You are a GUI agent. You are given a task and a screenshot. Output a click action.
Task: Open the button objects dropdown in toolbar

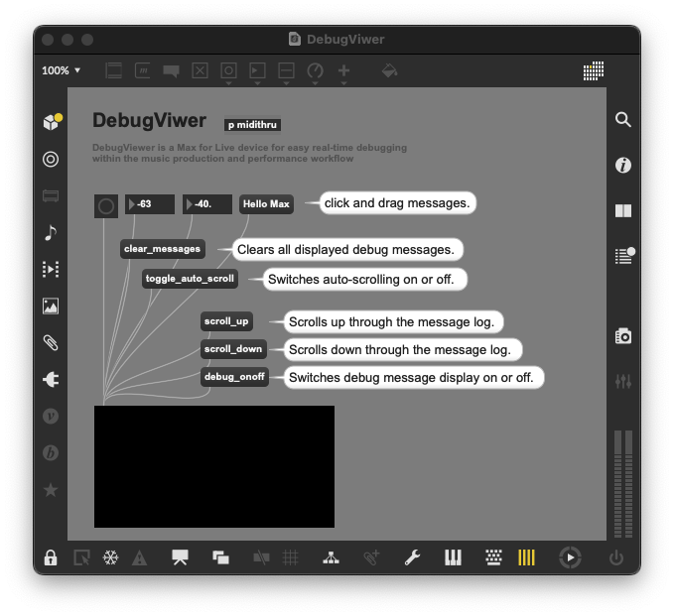(228, 72)
